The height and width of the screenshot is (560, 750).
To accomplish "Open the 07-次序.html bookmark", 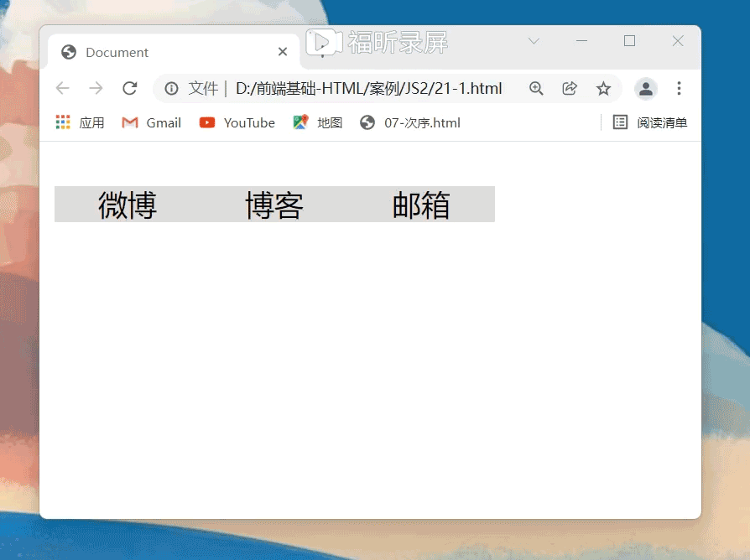I will [410, 123].
